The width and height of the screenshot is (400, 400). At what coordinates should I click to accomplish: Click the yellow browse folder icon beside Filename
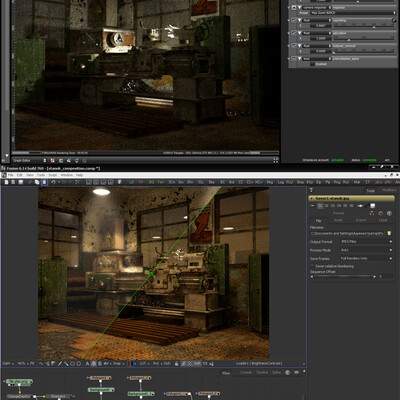(389, 234)
